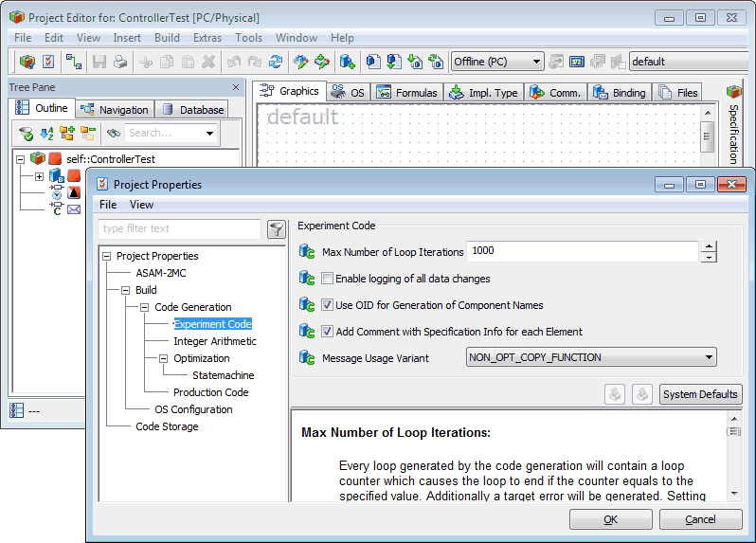
Task: Click the OK button
Action: (610, 519)
